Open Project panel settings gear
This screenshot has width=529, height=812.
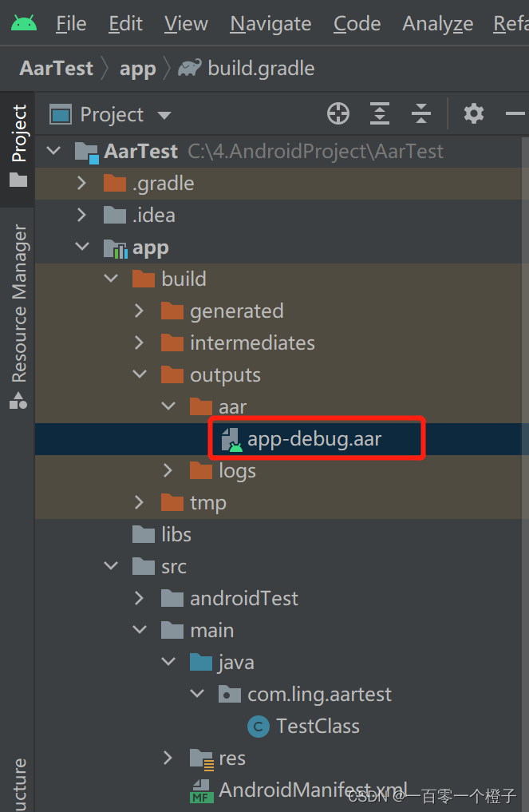pyautogui.click(x=474, y=114)
